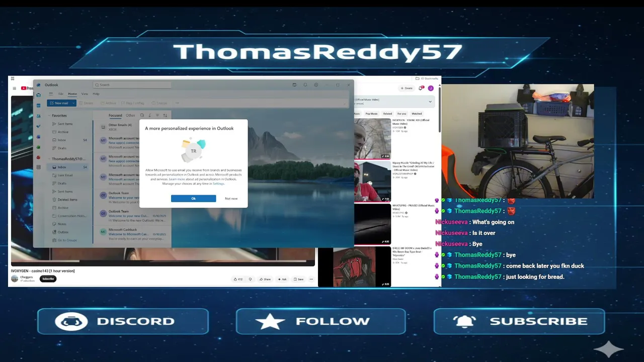The image size is (644, 362).
Task: Click the filter icon in message list
Action: 157,115
